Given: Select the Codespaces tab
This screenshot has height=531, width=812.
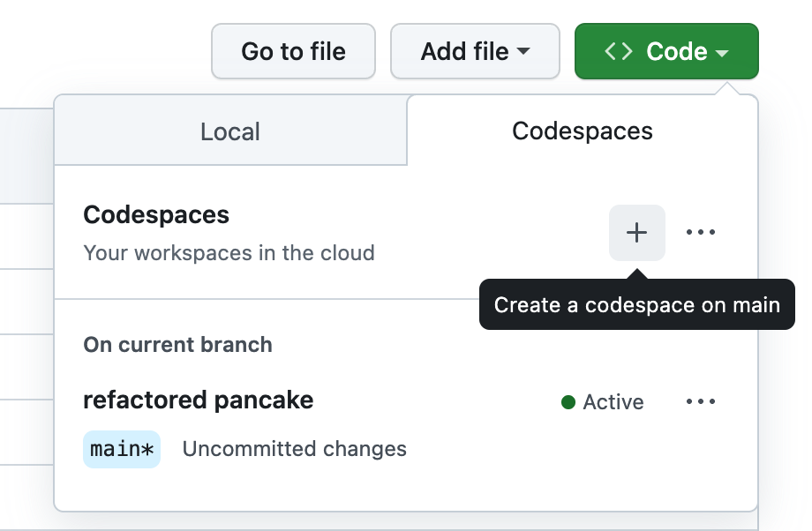Looking at the screenshot, I should click(582, 131).
